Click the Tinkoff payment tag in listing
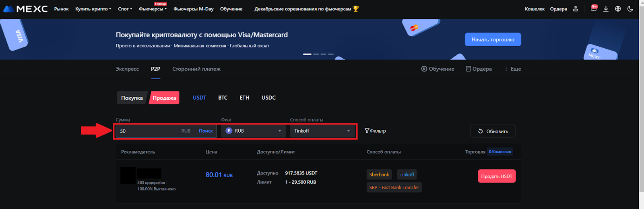 pyautogui.click(x=407, y=174)
